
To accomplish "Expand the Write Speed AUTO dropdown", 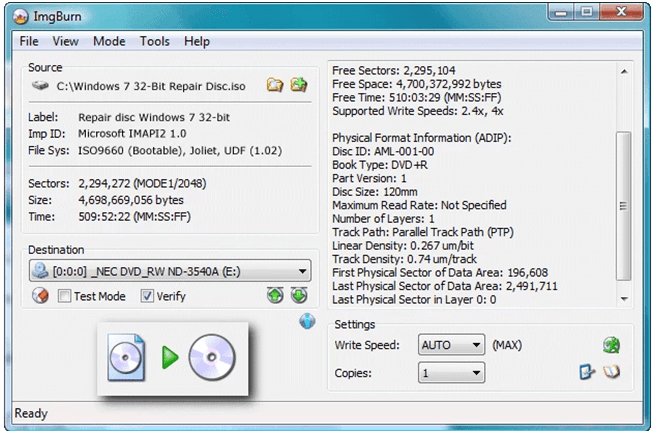I will tap(474, 345).
